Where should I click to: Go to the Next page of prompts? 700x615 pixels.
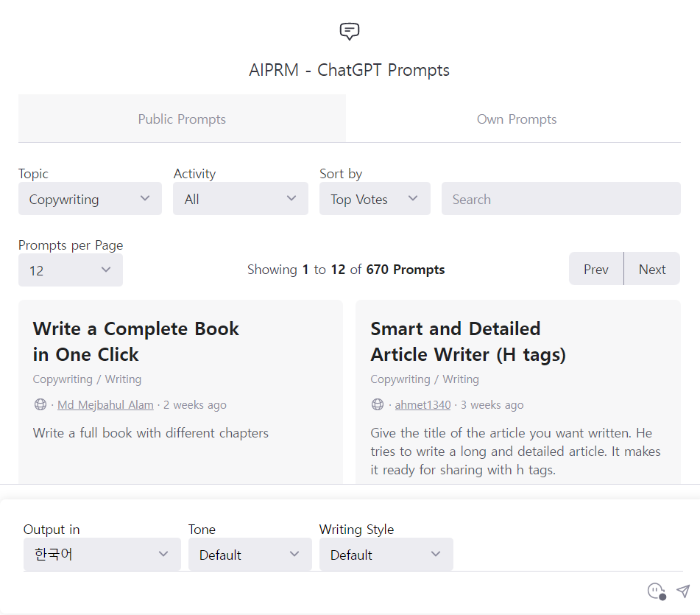click(x=651, y=269)
